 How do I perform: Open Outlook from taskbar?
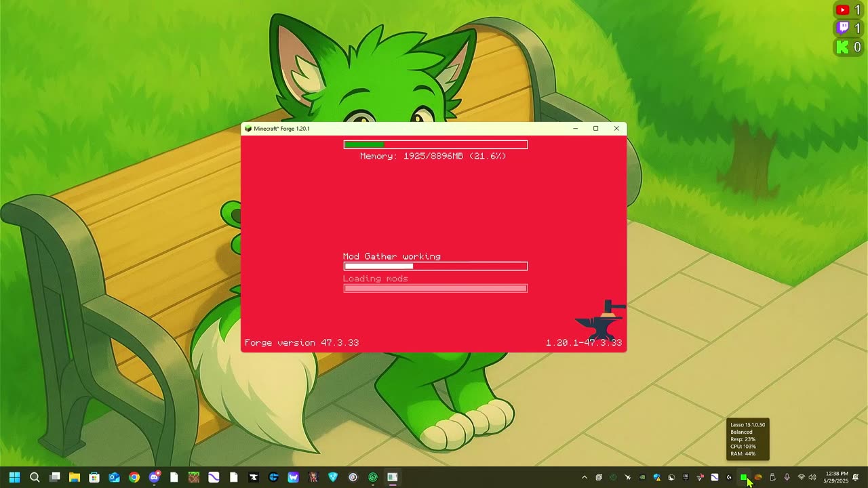(114, 477)
